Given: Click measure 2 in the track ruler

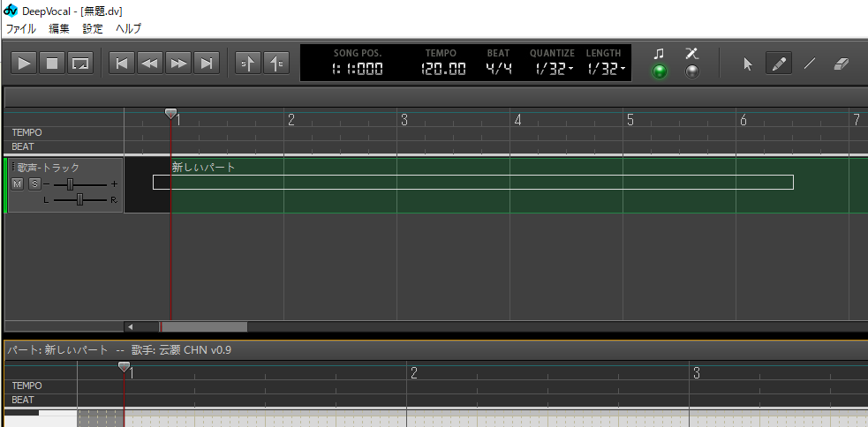Looking at the screenshot, I should click(291, 120).
